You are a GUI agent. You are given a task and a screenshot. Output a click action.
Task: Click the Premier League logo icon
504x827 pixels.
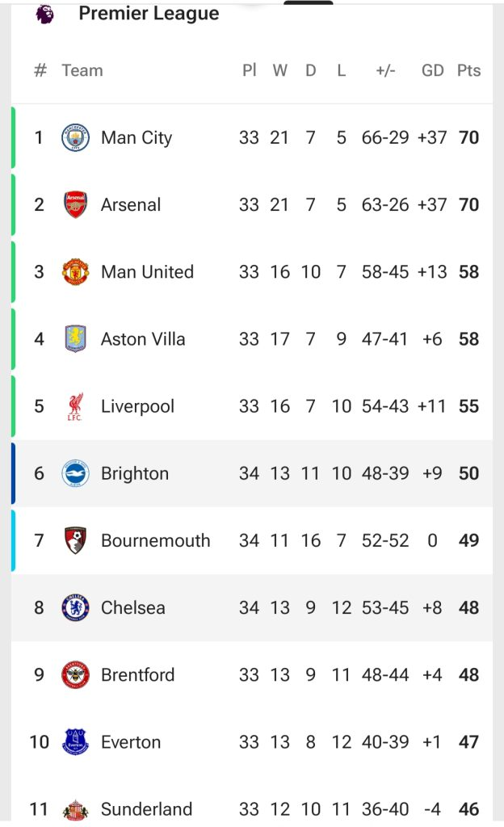[x=45, y=14]
